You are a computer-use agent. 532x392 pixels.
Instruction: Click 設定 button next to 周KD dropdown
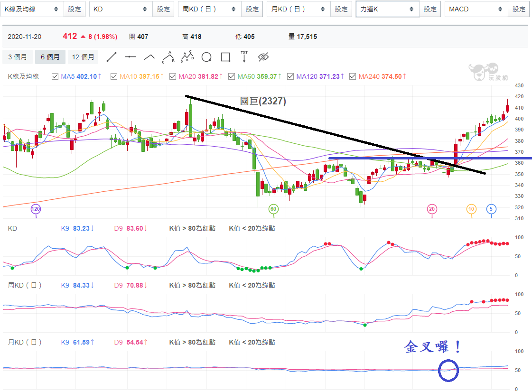point(252,9)
